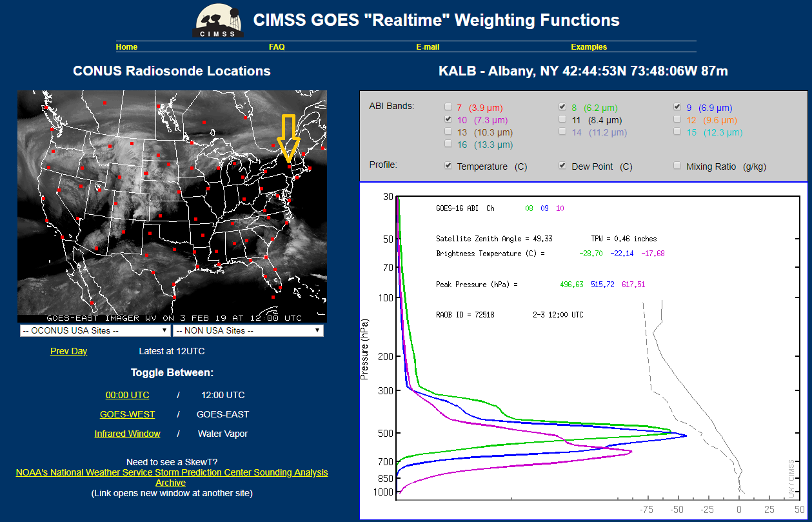Screen dimensions: 812x522
Task: Enable ABI band 7 (3.9 µm) checkbox
Action: 448,108
